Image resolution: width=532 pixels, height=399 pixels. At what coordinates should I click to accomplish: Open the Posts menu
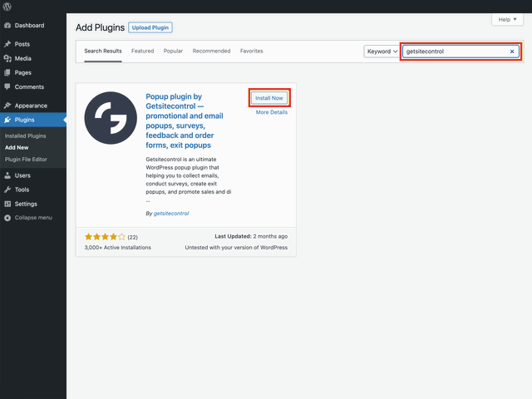click(22, 44)
